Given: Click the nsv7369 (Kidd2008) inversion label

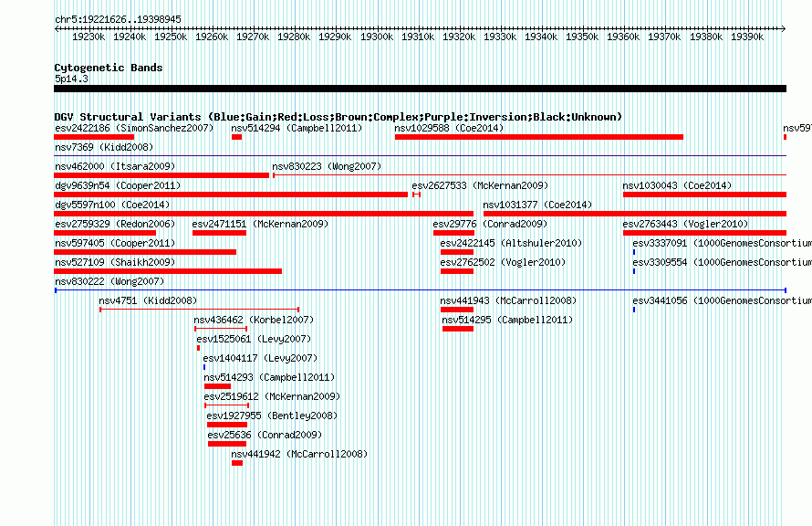Looking at the screenshot, I should pyautogui.click(x=104, y=147).
